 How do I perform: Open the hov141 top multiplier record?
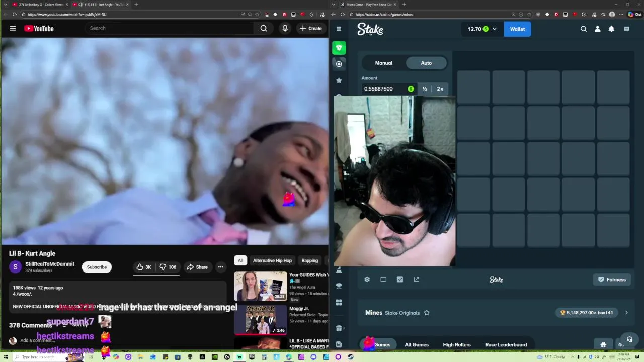586,313
